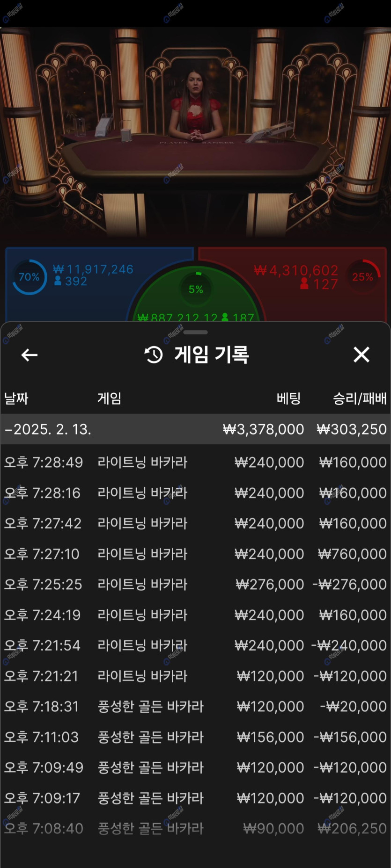Select the 오후 7:18:31 풍성한 골든 바카라 row
This screenshot has height=868, width=391.
195,707
